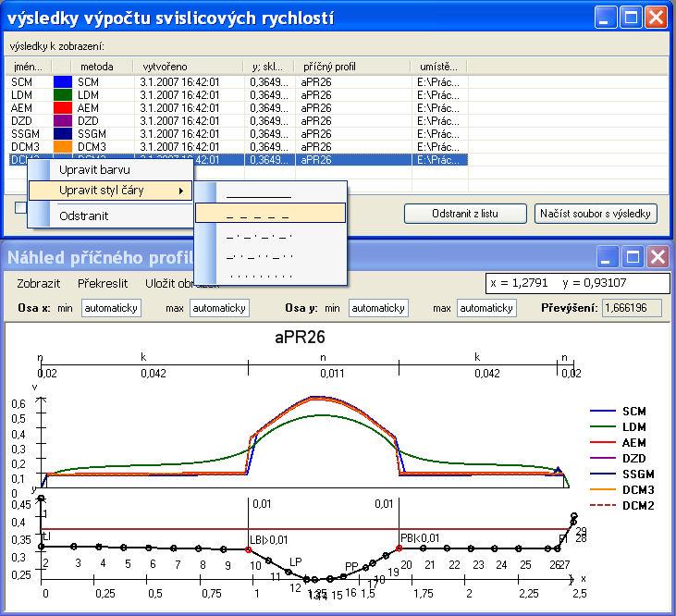Maximize the výsledky výpočtu window
Viewport: 676px width, 616px height.
(631, 18)
